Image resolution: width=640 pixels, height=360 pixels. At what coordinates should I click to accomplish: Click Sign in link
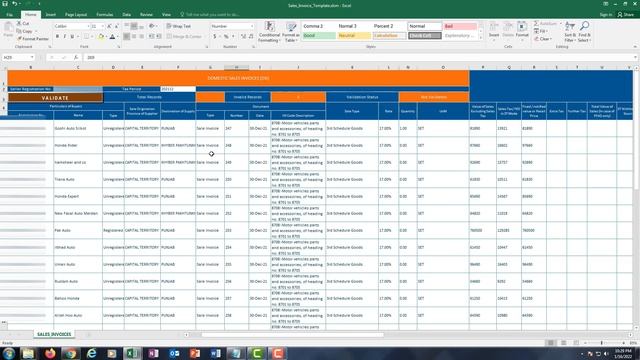click(606, 15)
